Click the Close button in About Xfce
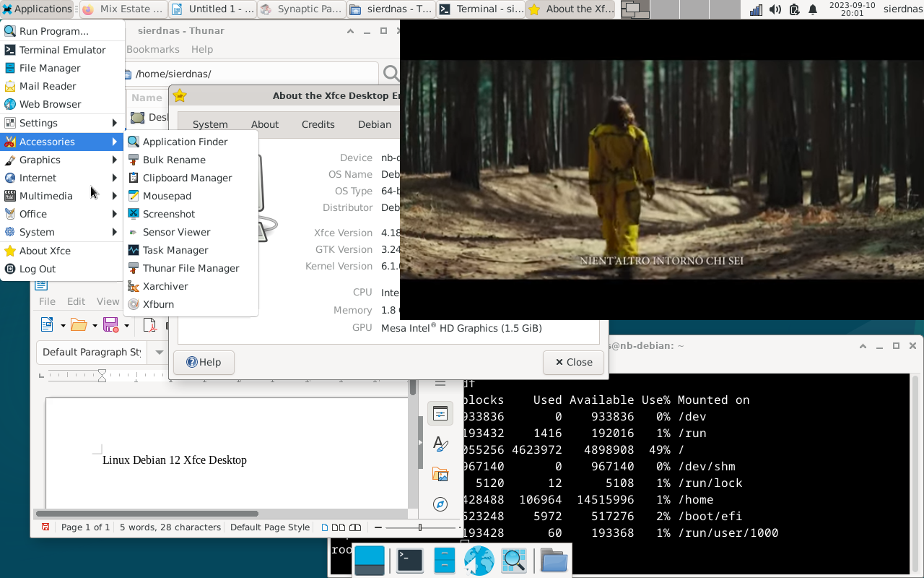The width and height of the screenshot is (924, 578). (573, 362)
